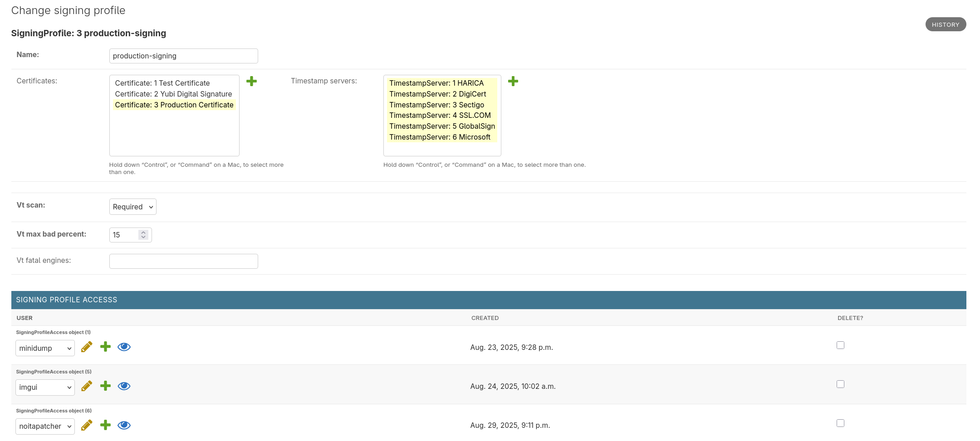The width and height of the screenshot is (980, 441).
Task: Add another user in the imgui row
Action: 105,386
